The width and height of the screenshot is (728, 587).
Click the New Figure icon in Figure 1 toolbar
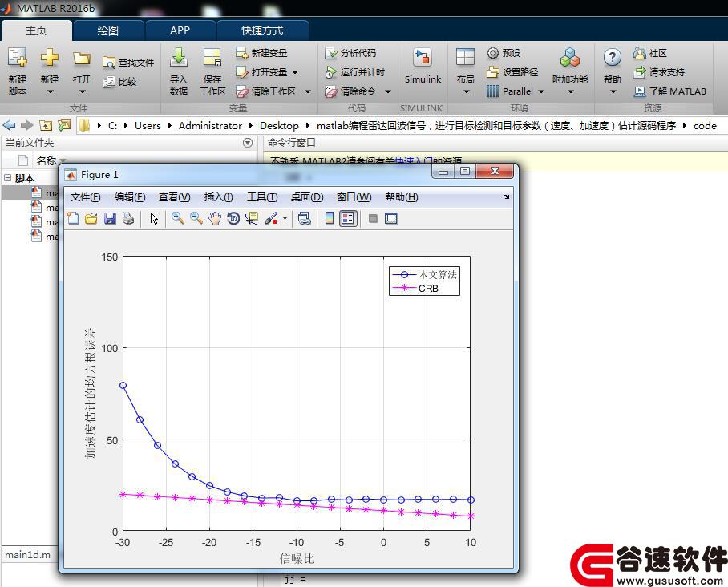pyautogui.click(x=73, y=218)
